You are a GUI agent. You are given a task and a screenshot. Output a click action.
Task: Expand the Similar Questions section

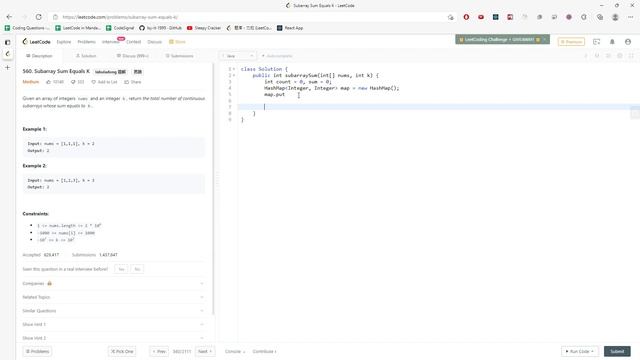[113, 311]
